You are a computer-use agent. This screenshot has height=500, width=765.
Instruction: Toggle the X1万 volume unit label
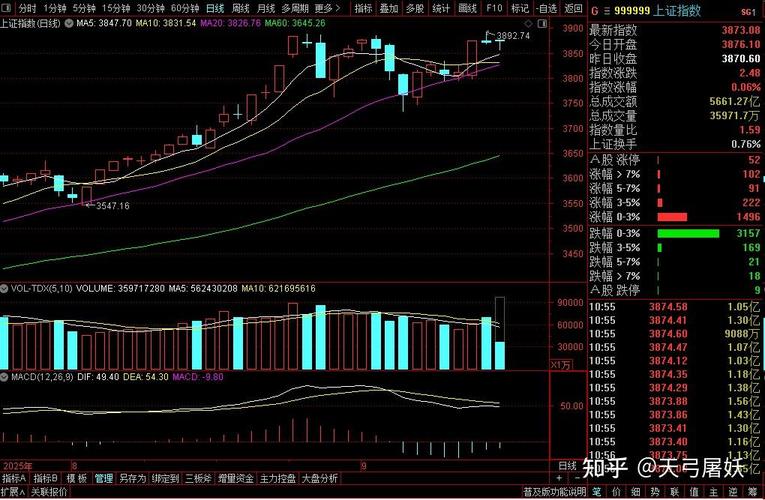click(x=563, y=365)
